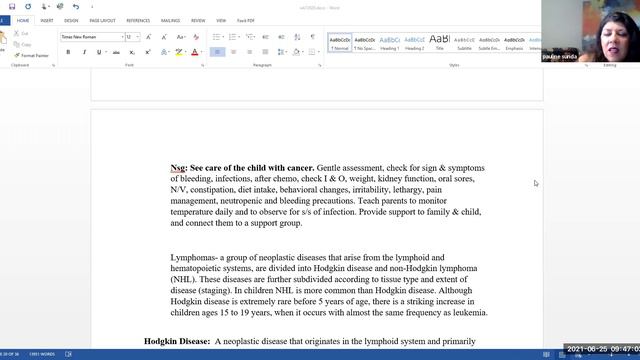Open the Mailings ribbon tab
640x360 pixels.
click(x=170, y=20)
